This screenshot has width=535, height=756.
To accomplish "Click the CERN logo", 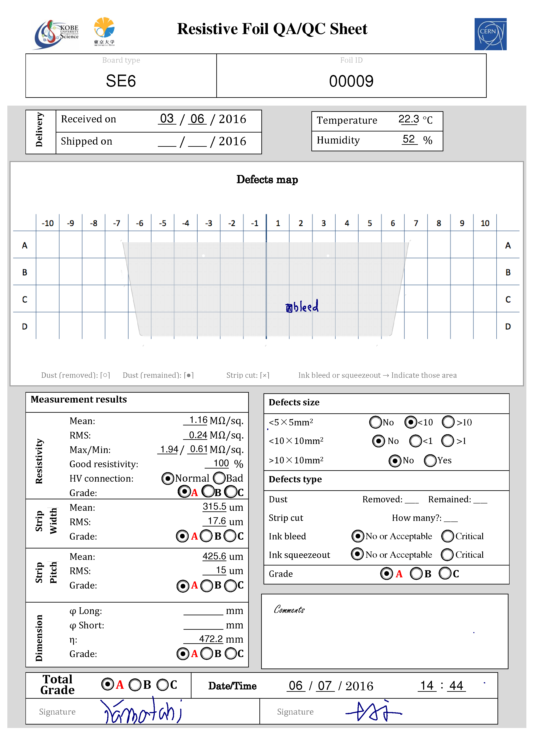I will pyautogui.click(x=490, y=34).
